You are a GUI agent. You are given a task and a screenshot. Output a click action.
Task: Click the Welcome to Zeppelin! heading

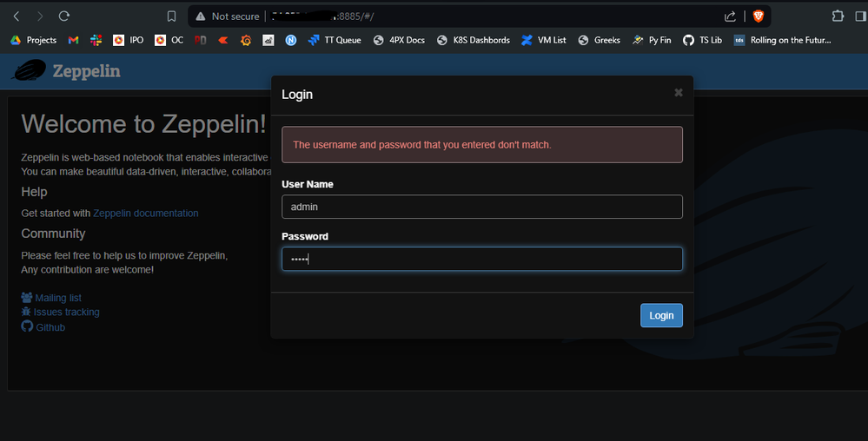click(143, 123)
